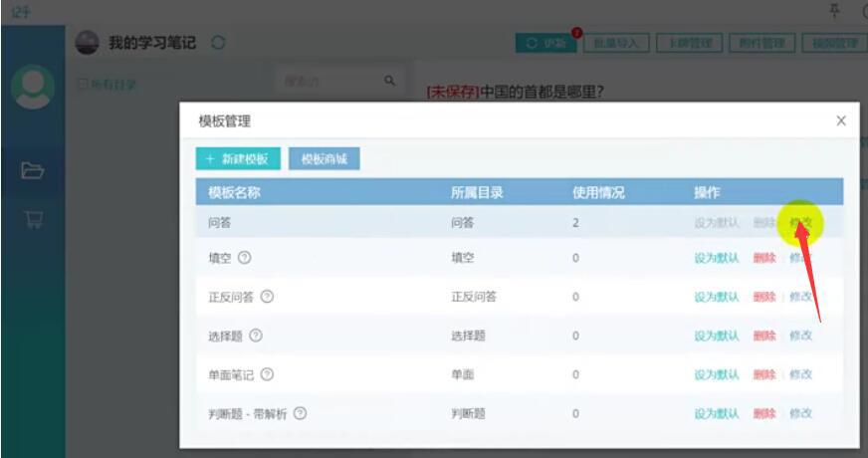Click the teal study button with red badge

tap(545, 43)
